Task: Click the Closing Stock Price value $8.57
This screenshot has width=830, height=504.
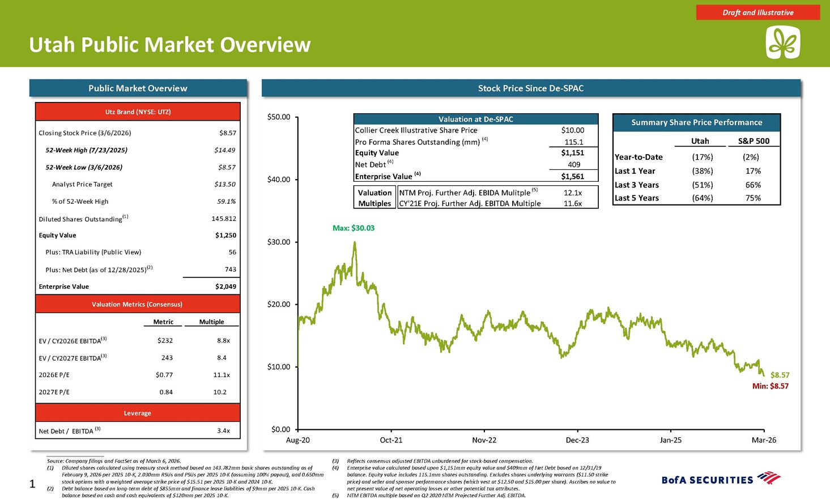Action: pyautogui.click(x=228, y=133)
